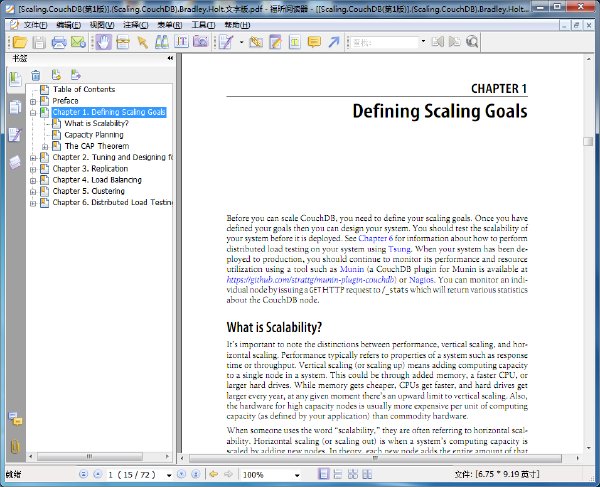Open the 文件(F) menu
The height and width of the screenshot is (487, 600).
click(x=35, y=25)
